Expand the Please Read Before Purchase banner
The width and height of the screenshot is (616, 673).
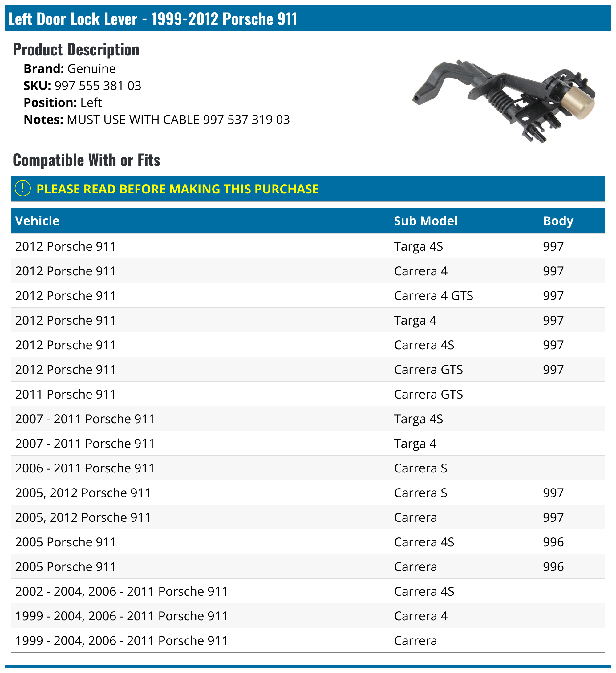tap(177, 189)
